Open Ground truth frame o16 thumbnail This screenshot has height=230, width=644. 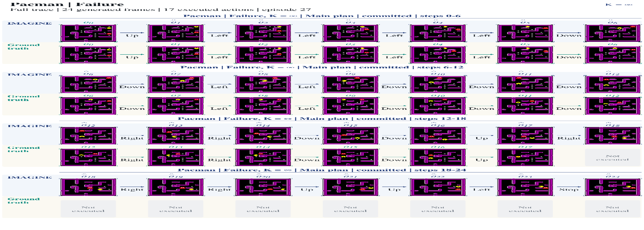click(438, 158)
